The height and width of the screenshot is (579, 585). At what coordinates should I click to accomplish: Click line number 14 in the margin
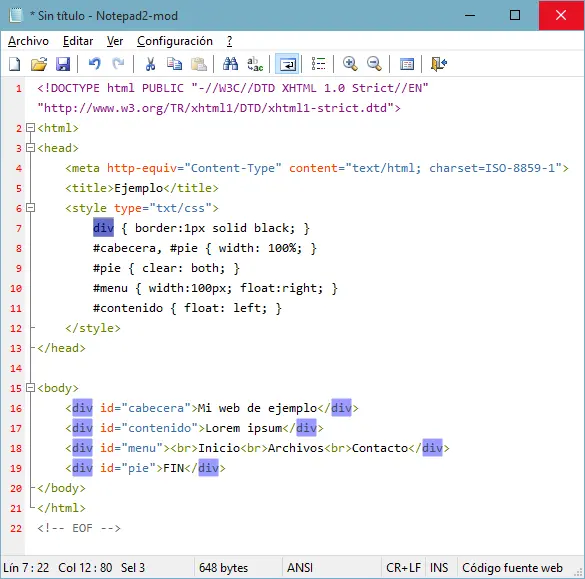16,369
